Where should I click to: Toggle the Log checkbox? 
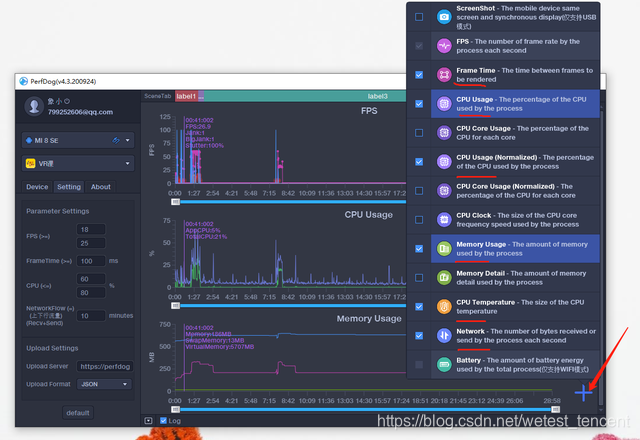(163, 420)
